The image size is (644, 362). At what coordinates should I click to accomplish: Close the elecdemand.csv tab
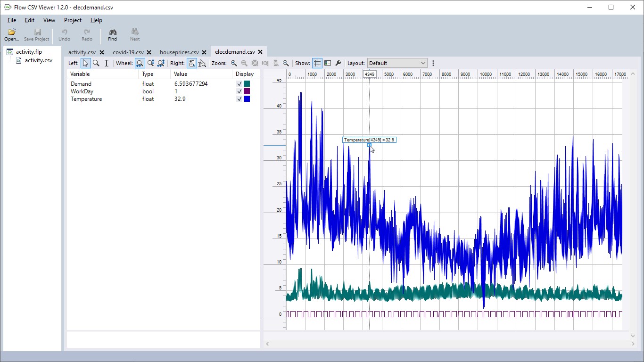[260, 52]
